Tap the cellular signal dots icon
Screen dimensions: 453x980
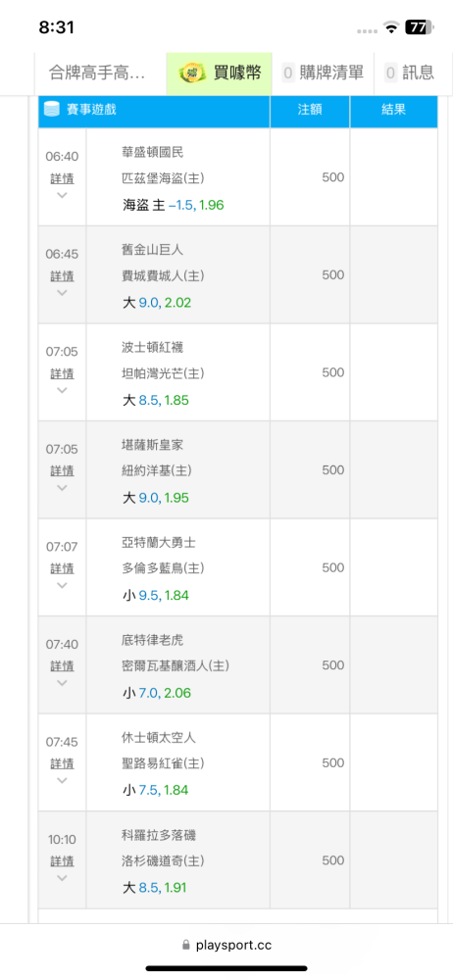coord(368,29)
